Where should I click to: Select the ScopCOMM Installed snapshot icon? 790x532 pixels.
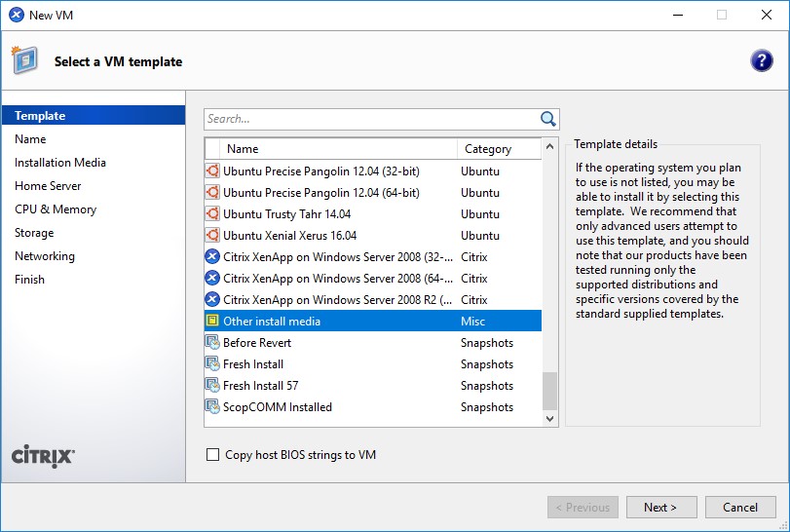tap(212, 406)
